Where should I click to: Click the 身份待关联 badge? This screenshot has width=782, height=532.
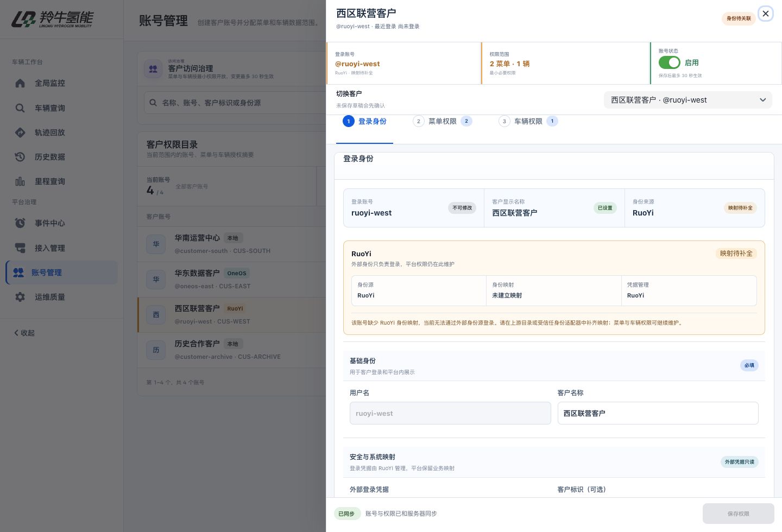(x=739, y=18)
